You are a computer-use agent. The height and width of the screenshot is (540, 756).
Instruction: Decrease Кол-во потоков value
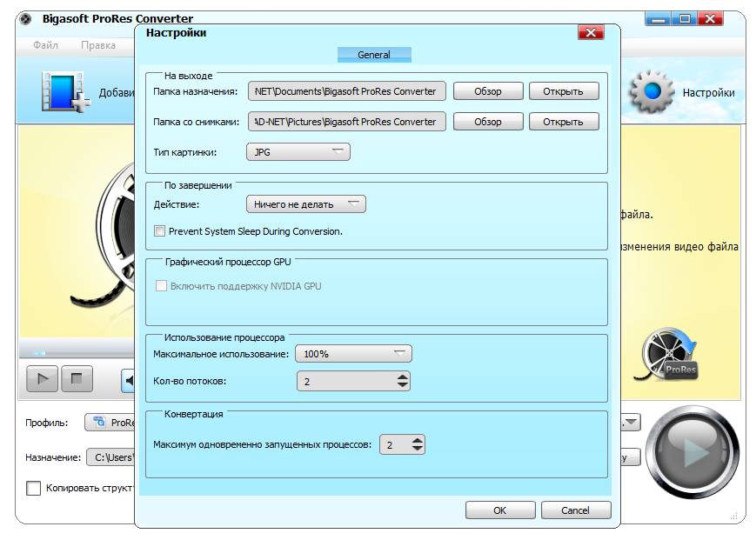403,385
